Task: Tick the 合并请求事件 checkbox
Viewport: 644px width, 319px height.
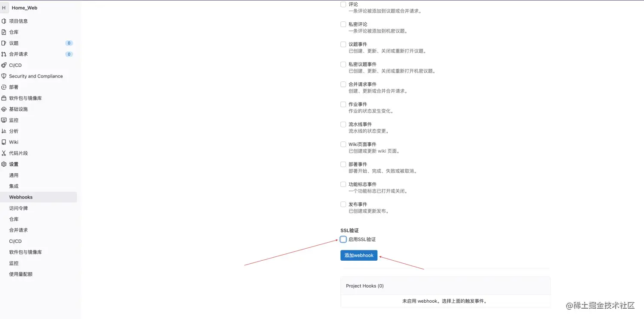Action: coord(343,84)
